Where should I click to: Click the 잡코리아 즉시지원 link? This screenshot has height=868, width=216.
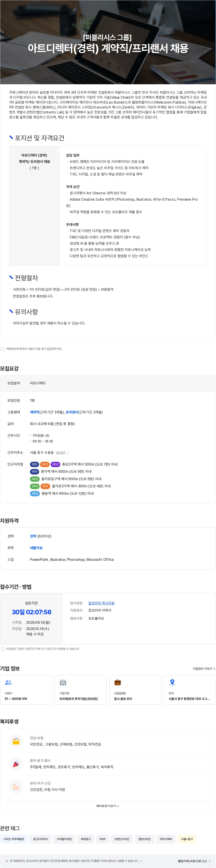coord(101,603)
